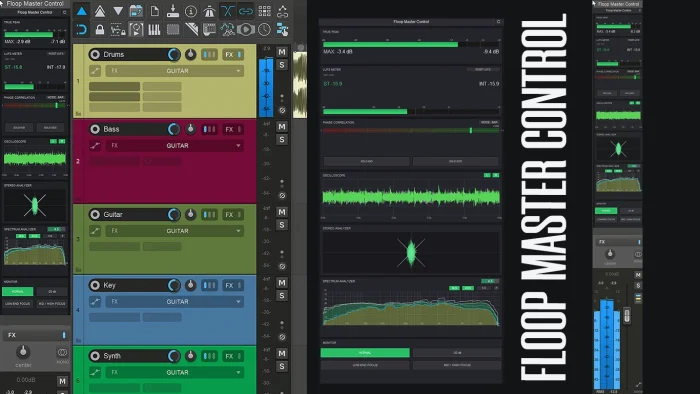Click SOLO MID in center panel
The image size is (700, 394).
tap(367, 161)
